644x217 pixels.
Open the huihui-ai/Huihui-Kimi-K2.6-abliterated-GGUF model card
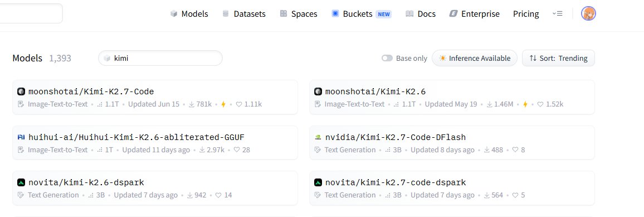[155, 143]
